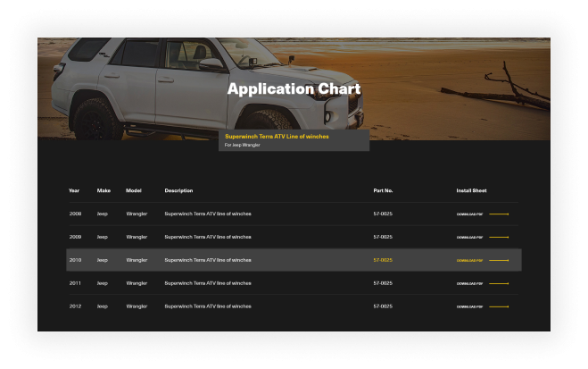Download PDF for the 2012 Jeep Wrangler row

coord(469,306)
